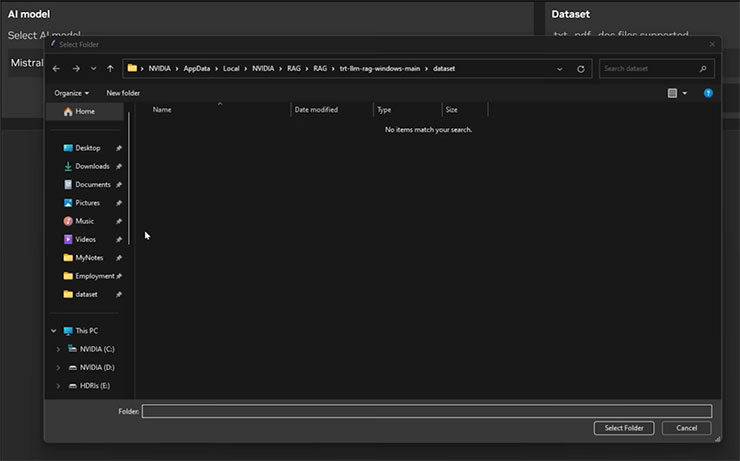
Task: Click the pin icon next to Videos
Action: 119,240
